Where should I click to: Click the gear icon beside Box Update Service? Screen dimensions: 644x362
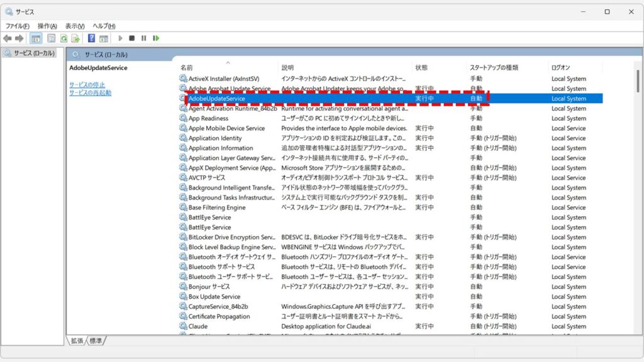point(183,297)
